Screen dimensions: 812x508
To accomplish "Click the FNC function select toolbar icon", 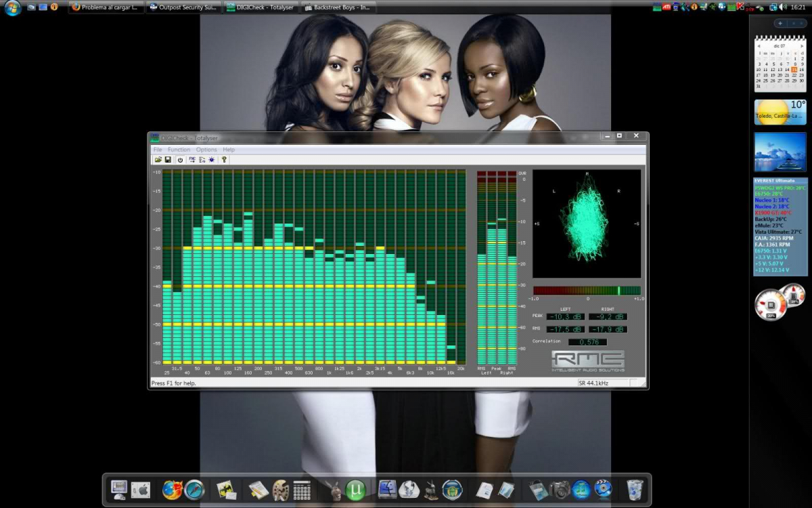I will point(192,160).
